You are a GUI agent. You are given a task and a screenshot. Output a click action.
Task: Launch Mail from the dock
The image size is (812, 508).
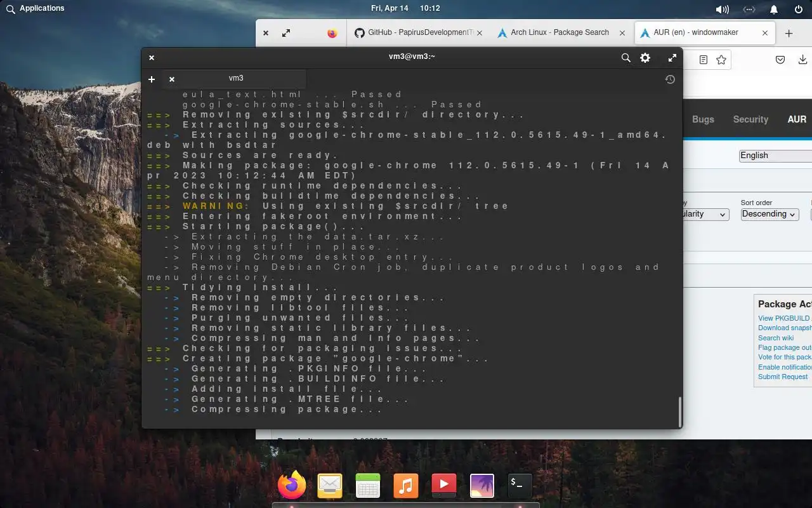pyautogui.click(x=330, y=486)
